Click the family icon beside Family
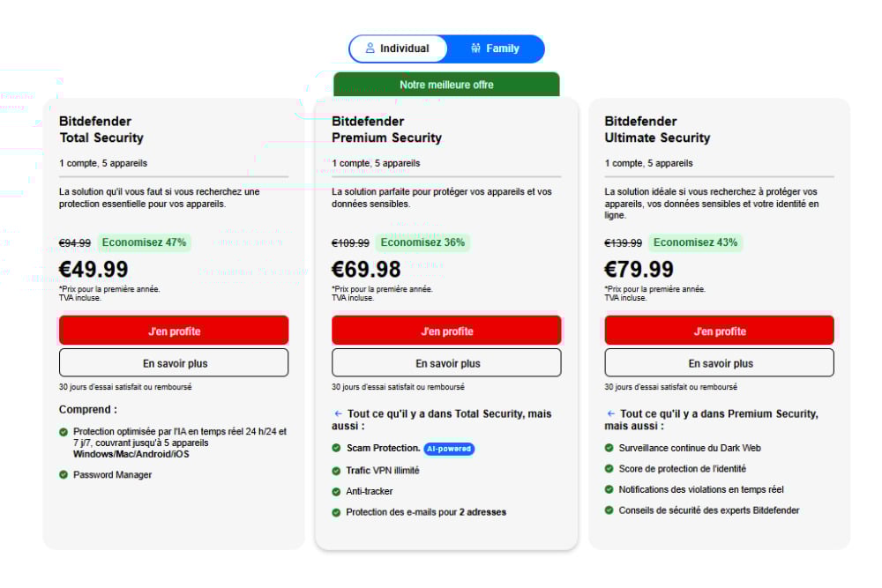The width and height of the screenshot is (882, 588). [x=476, y=48]
